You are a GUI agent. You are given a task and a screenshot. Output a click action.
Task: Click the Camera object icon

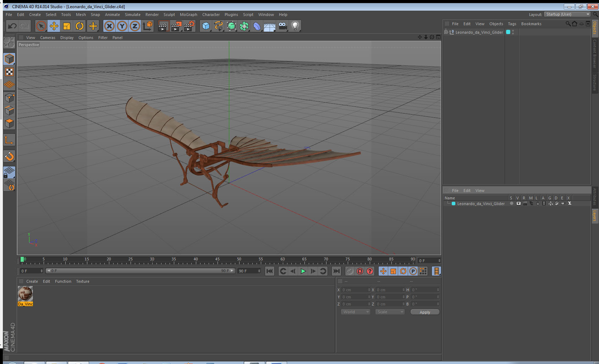pyautogui.click(x=282, y=26)
